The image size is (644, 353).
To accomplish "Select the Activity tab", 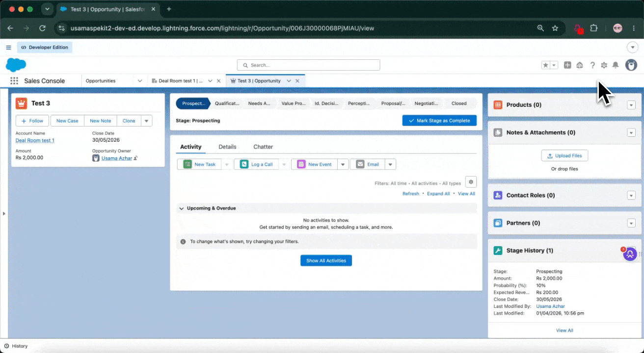I will [x=191, y=147].
